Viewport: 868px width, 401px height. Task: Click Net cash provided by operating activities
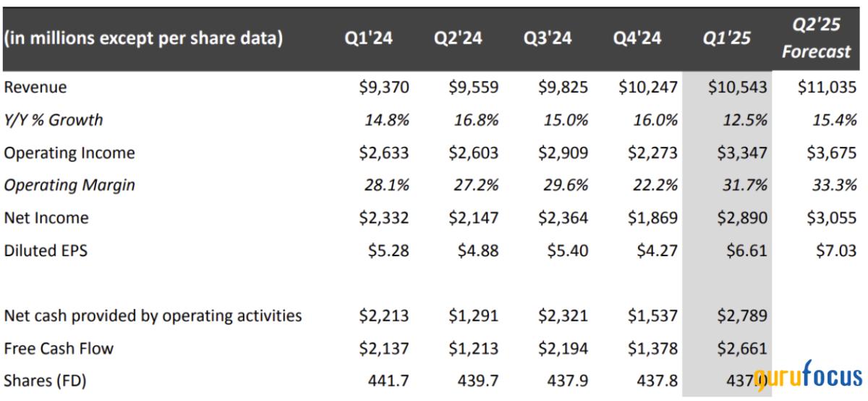(x=153, y=316)
